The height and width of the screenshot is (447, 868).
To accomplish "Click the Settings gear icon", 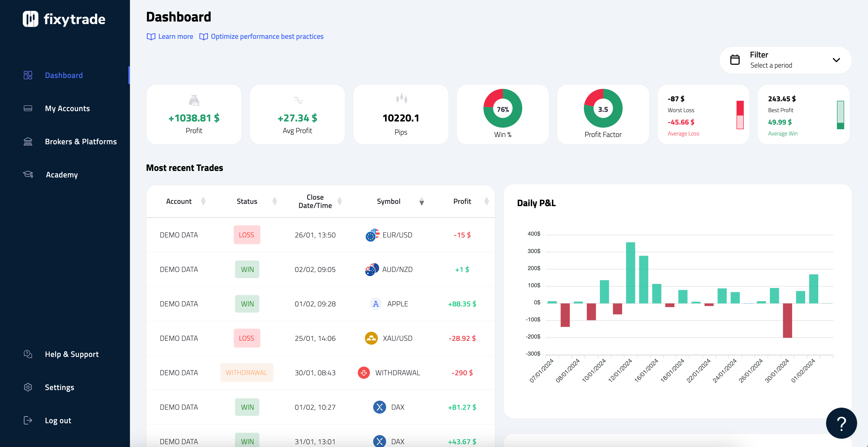I will (28, 387).
